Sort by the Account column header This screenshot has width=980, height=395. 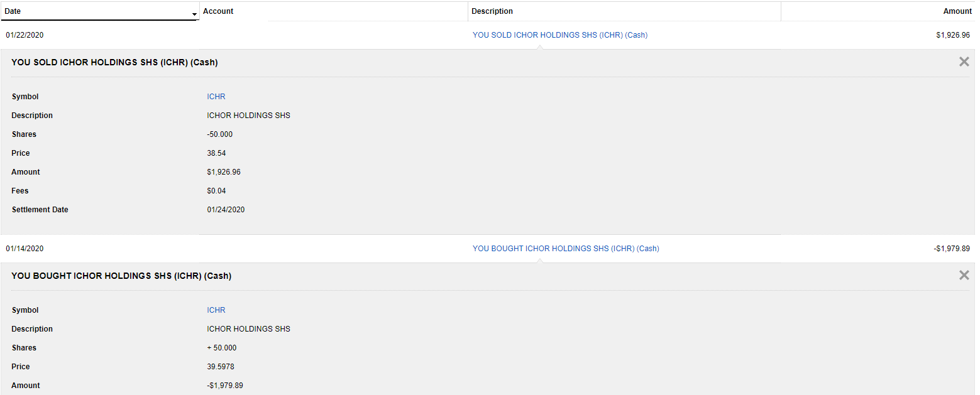click(x=218, y=11)
